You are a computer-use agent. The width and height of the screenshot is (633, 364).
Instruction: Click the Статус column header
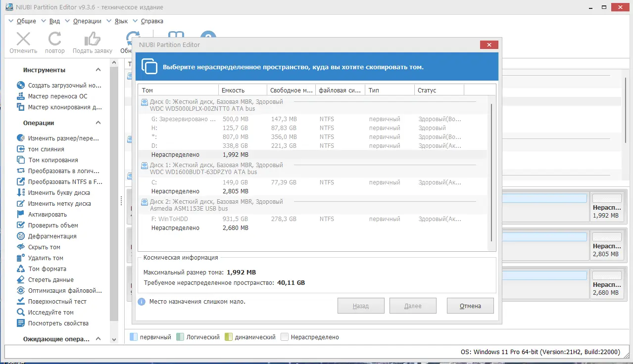pos(439,90)
